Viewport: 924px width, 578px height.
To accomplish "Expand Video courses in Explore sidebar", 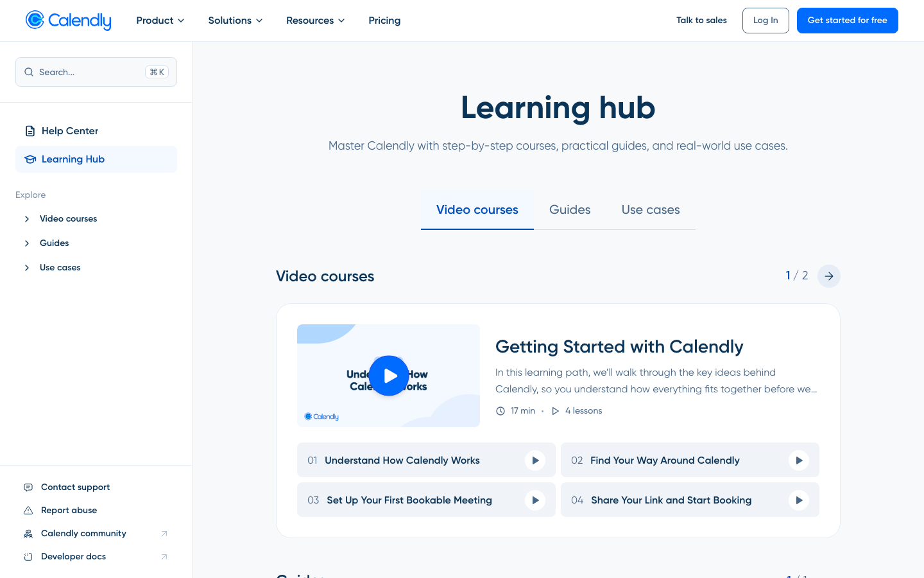I will (27, 219).
